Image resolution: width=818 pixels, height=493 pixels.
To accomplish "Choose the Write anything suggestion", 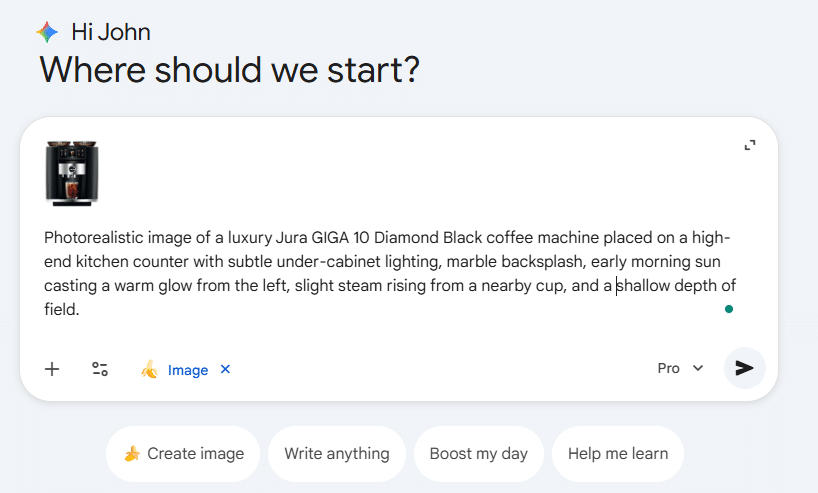I will click(336, 454).
